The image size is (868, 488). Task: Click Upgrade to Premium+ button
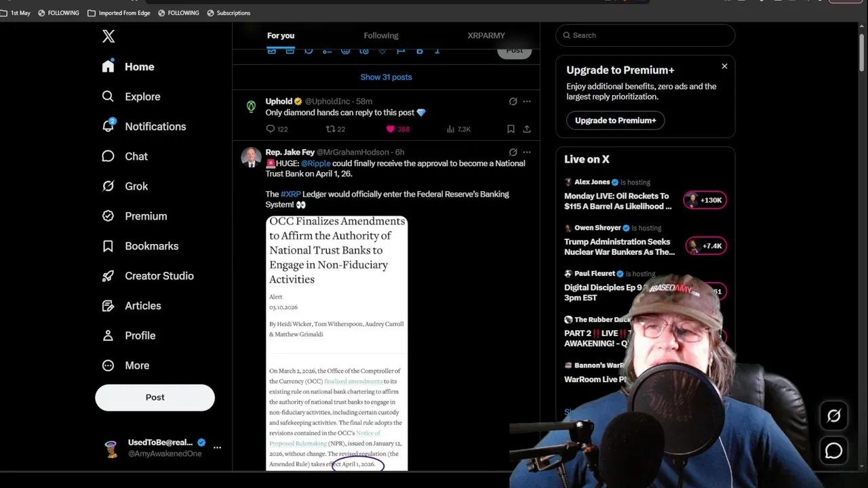[x=615, y=121]
